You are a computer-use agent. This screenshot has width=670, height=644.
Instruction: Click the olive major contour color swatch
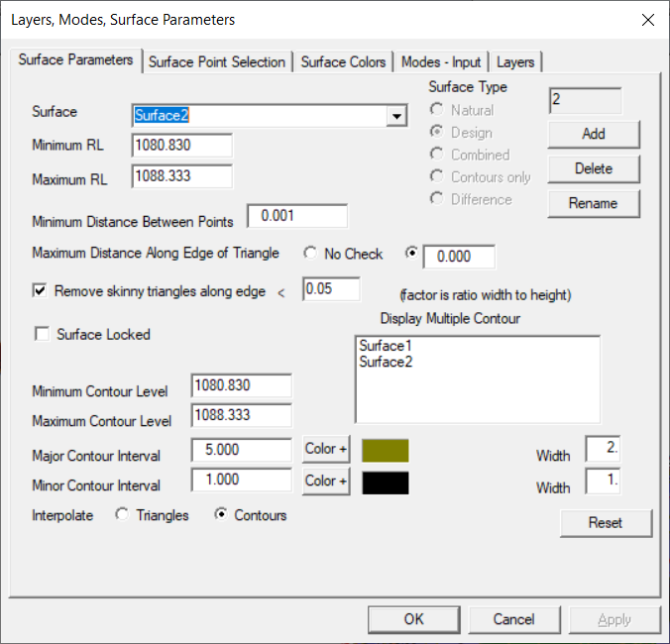[386, 451]
